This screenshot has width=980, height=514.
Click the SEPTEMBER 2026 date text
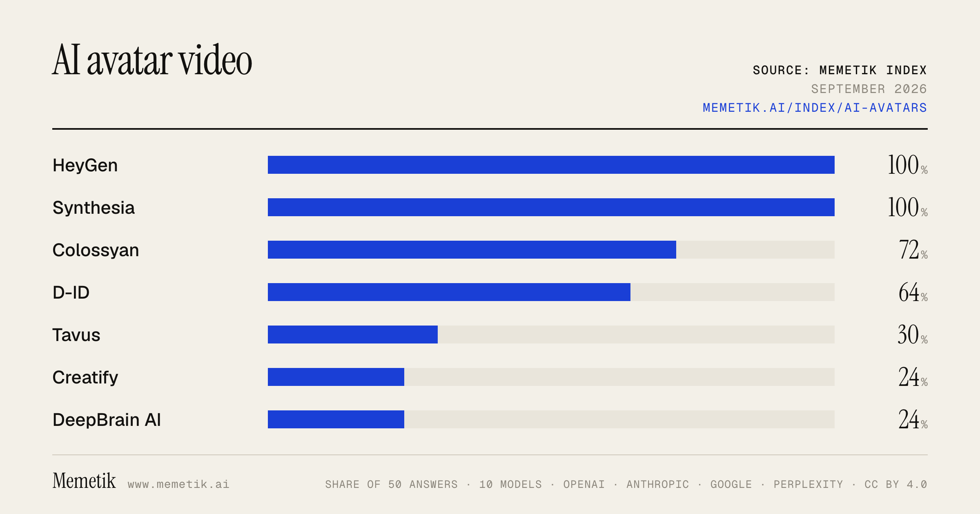[869, 89]
